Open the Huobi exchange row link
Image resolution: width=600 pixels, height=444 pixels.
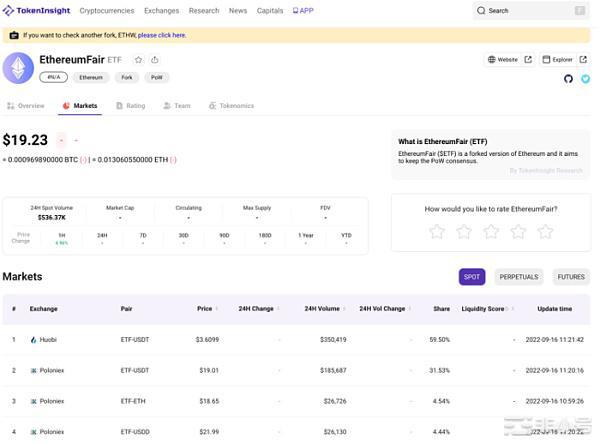43,340
